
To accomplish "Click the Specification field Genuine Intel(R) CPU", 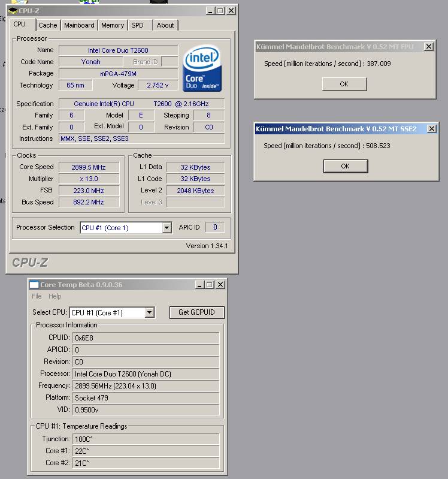I will [141, 104].
